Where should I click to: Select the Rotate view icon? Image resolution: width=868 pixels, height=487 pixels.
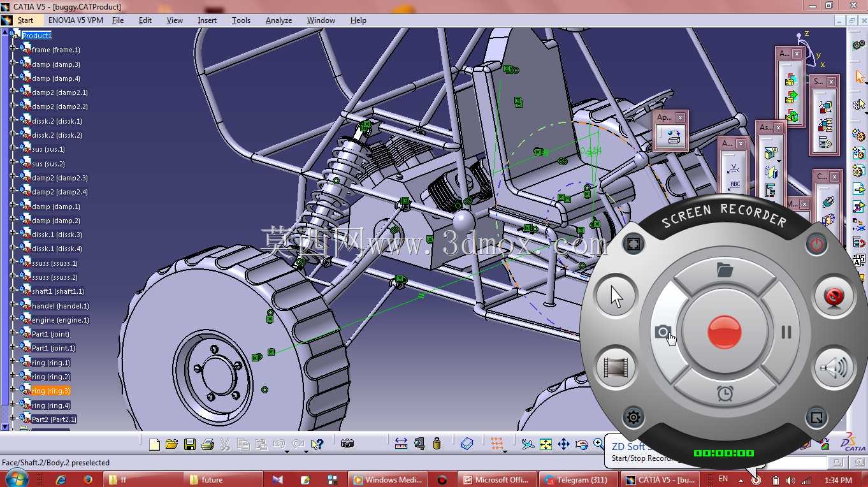(x=581, y=444)
